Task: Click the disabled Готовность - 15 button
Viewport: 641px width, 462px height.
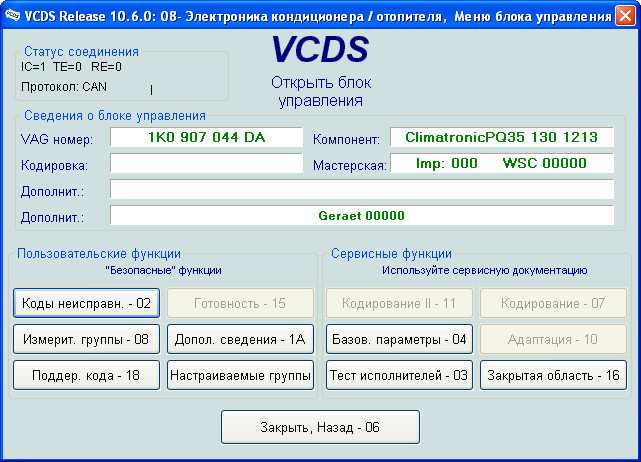Action: [240, 303]
